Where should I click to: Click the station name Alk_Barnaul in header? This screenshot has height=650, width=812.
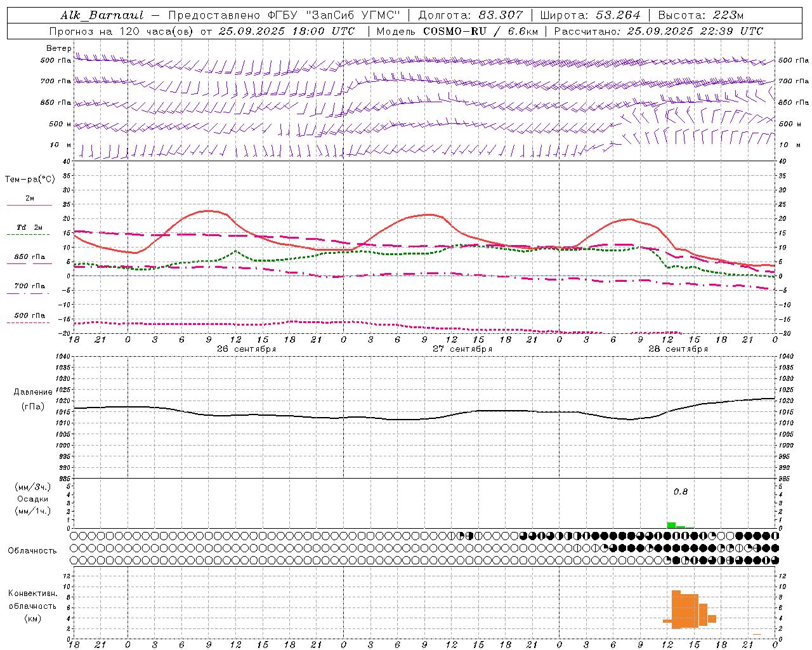[102, 15]
